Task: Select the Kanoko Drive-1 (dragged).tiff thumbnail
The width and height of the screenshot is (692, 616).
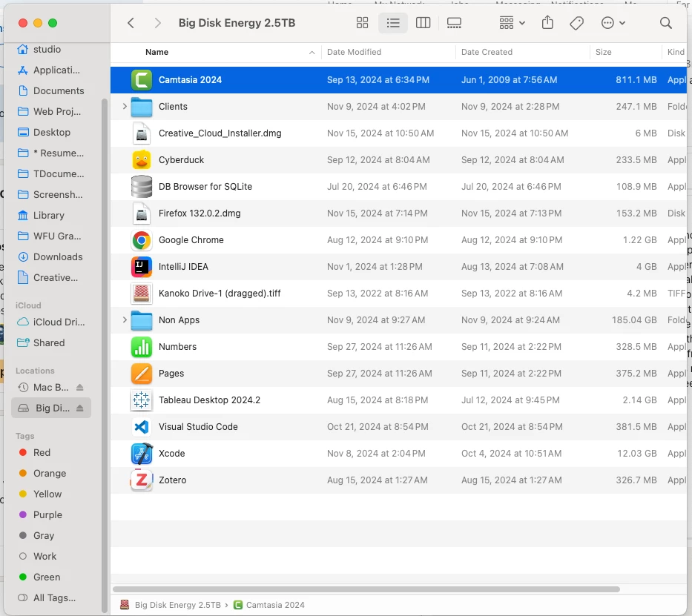Action: [142, 294]
